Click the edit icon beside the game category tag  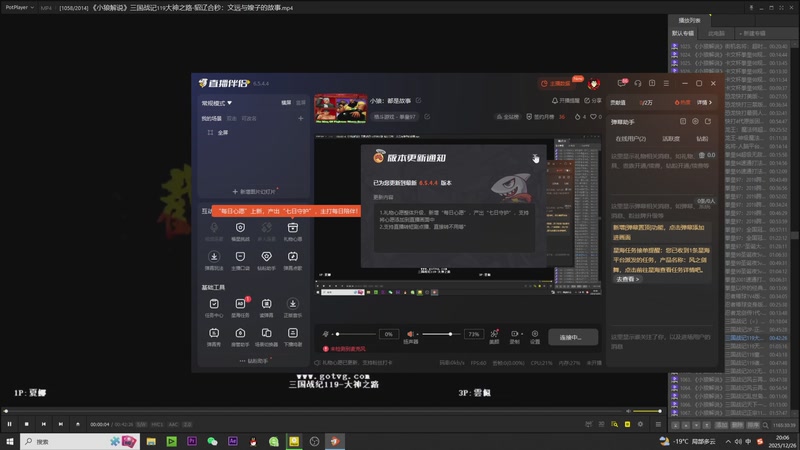427,117
